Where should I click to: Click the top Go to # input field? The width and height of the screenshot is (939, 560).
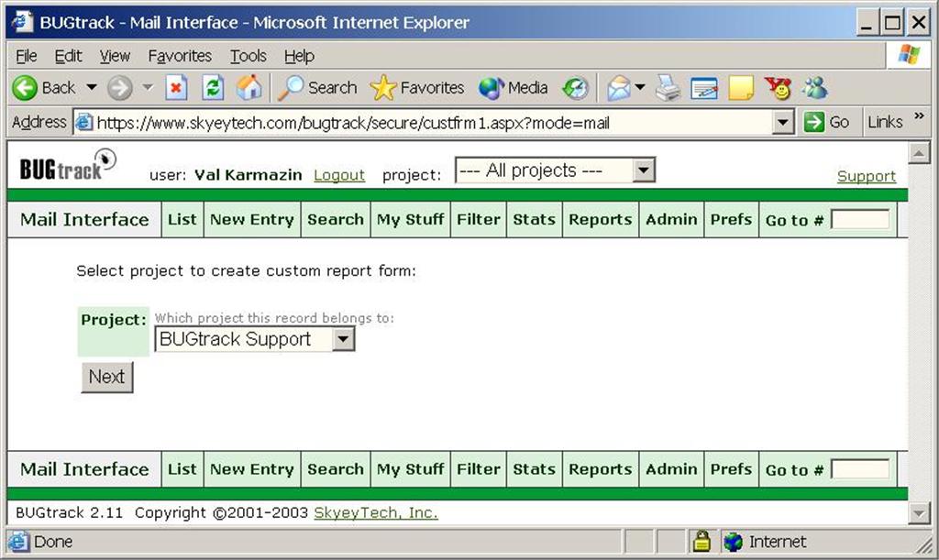click(859, 220)
